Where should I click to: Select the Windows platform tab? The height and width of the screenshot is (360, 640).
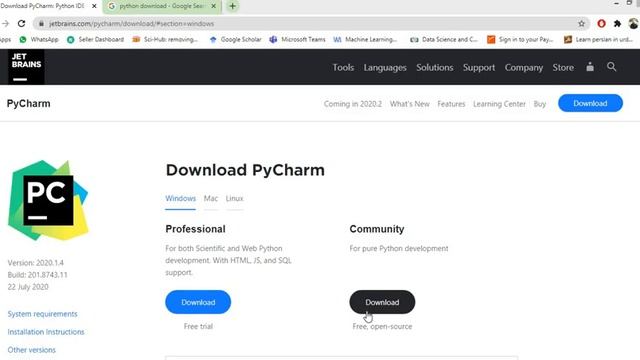180,198
